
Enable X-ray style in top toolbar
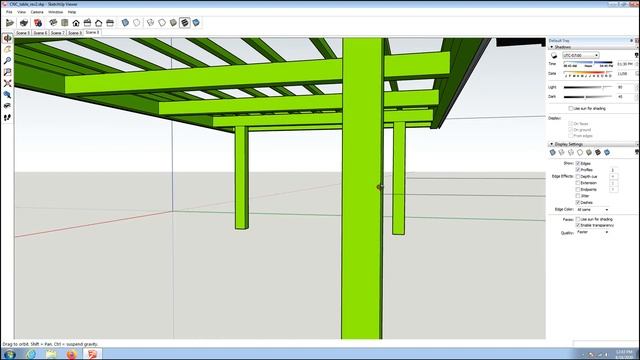point(125,23)
